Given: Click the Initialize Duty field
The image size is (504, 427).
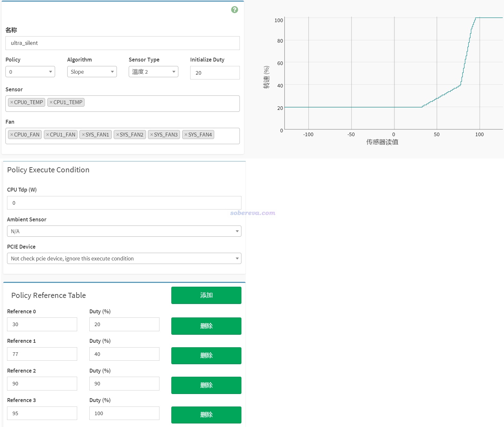Looking at the screenshot, I should tap(215, 73).
